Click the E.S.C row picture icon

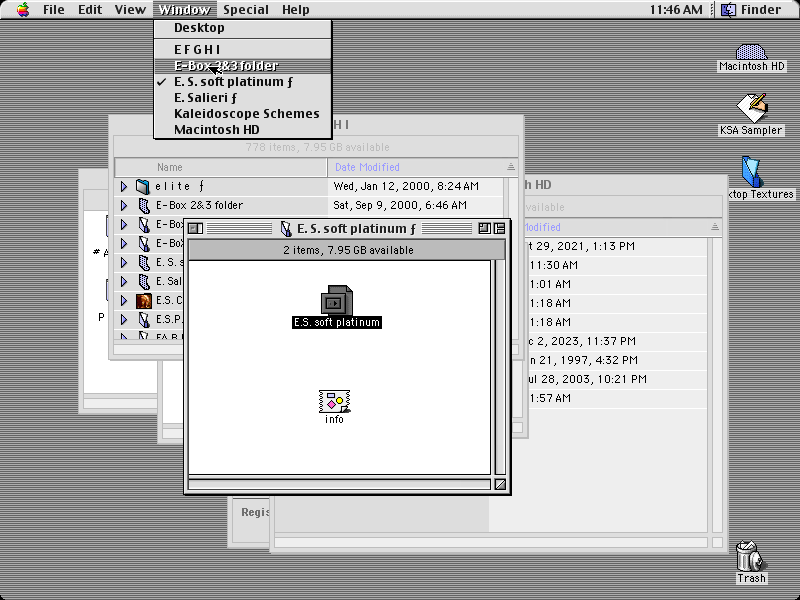144,301
